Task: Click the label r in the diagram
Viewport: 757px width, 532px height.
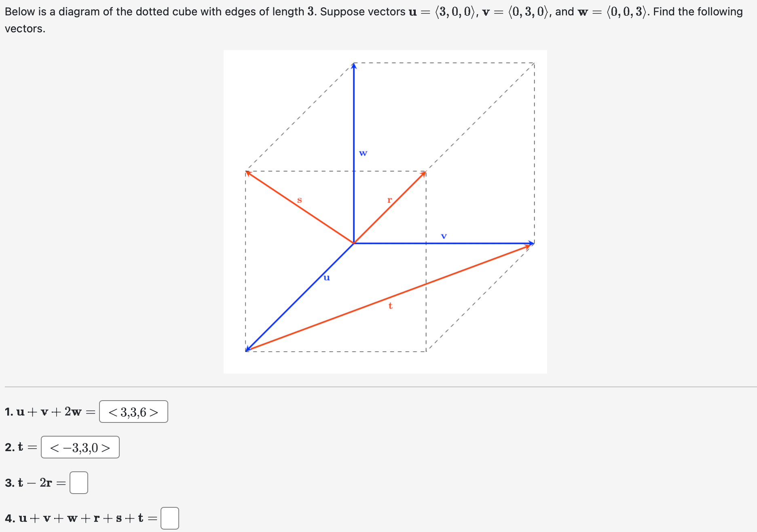Action: [x=389, y=200]
